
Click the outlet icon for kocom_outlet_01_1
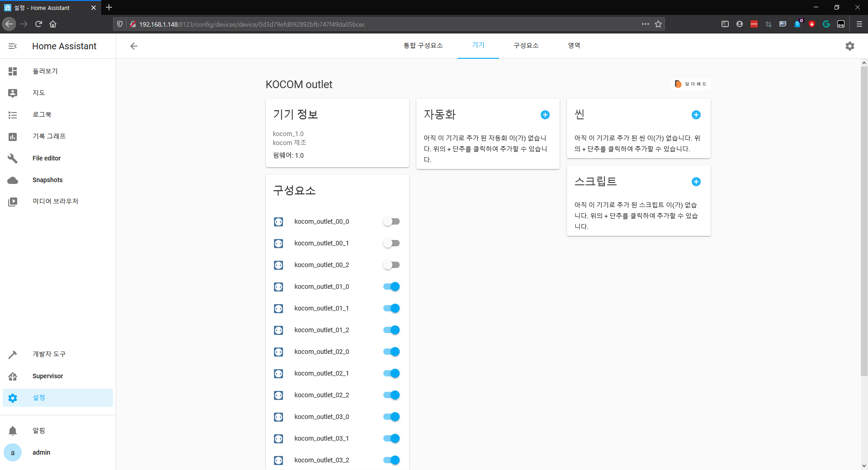278,309
